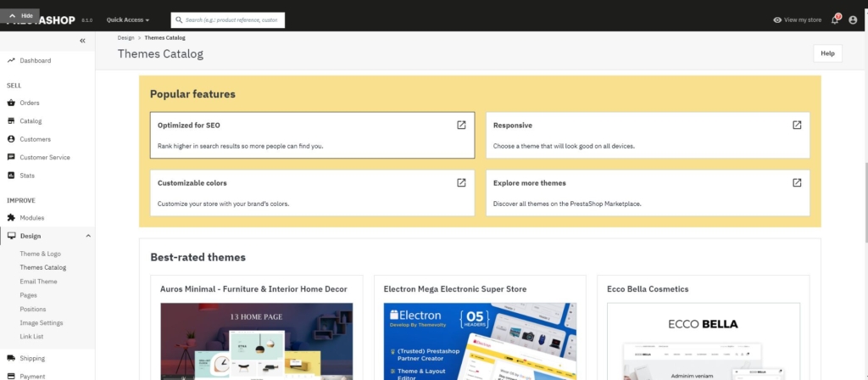Open Electron Mega Electronic theme thumbnail
Viewport: 868px width, 380px height.
point(480,341)
